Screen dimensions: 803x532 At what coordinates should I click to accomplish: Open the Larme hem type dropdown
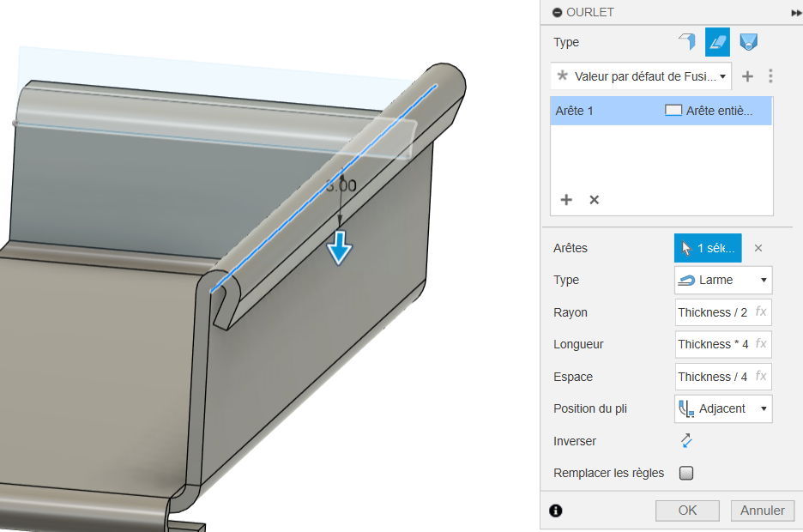click(723, 281)
